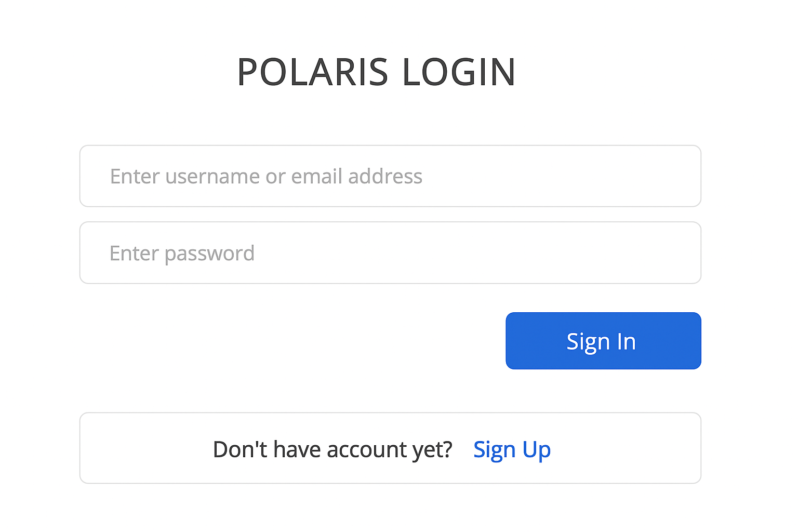Click the POLARIS LOGIN heading
Screen dimensions: 798x532
376,72
